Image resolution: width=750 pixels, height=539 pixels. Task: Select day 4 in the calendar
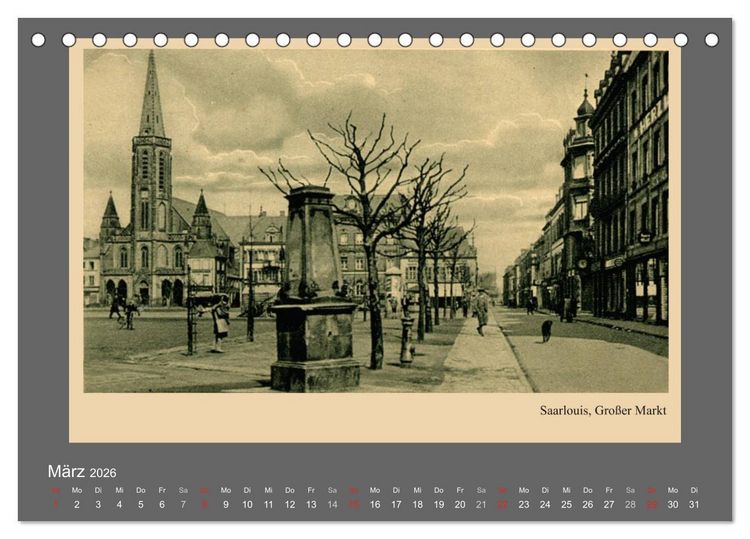click(x=119, y=505)
